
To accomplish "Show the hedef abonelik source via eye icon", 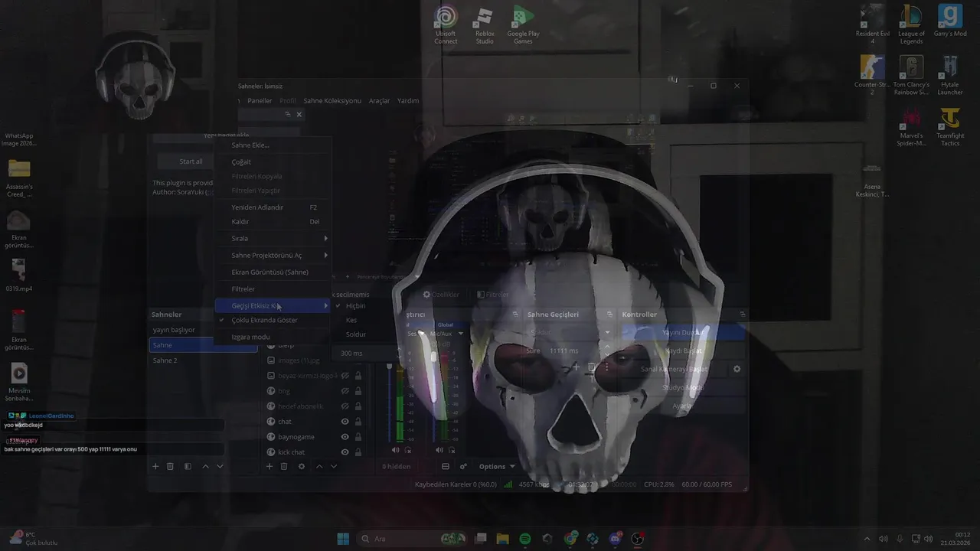I will point(345,406).
